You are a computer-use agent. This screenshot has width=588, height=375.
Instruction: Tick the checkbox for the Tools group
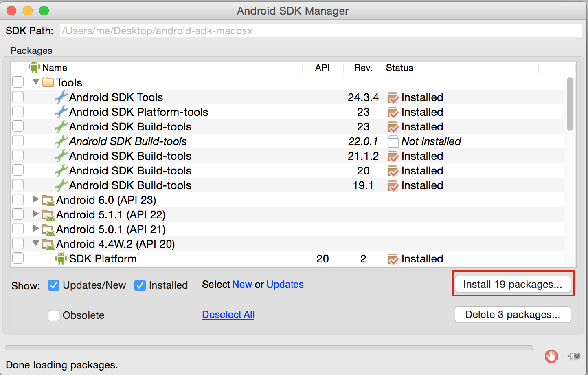click(x=18, y=82)
